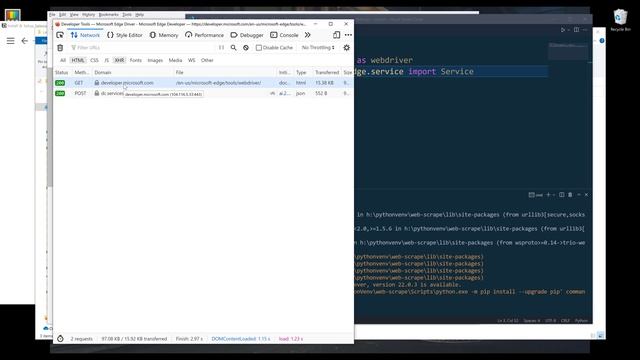The height and width of the screenshot is (360, 640).
Task: Open the Network panel tab
Action: click(85, 35)
